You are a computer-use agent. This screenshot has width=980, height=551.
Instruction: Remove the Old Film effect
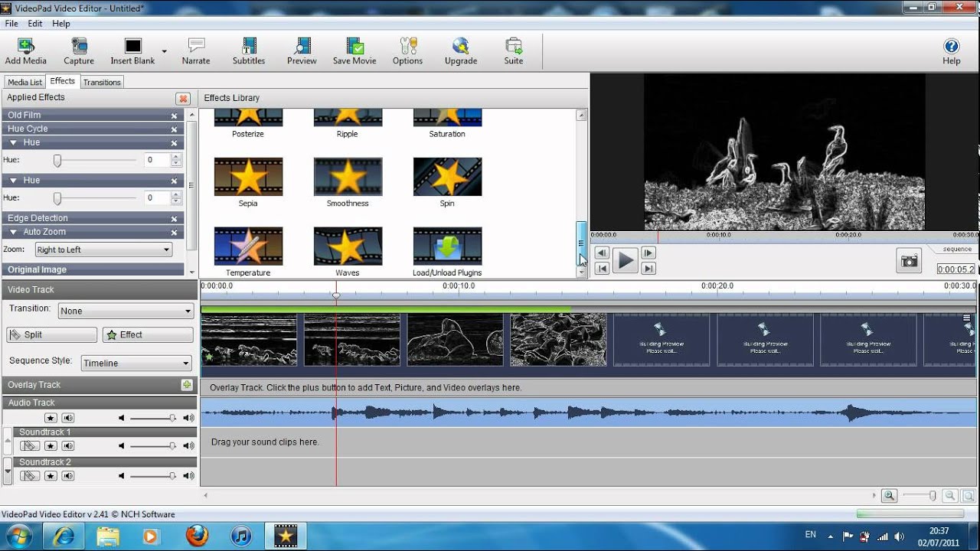175,116
